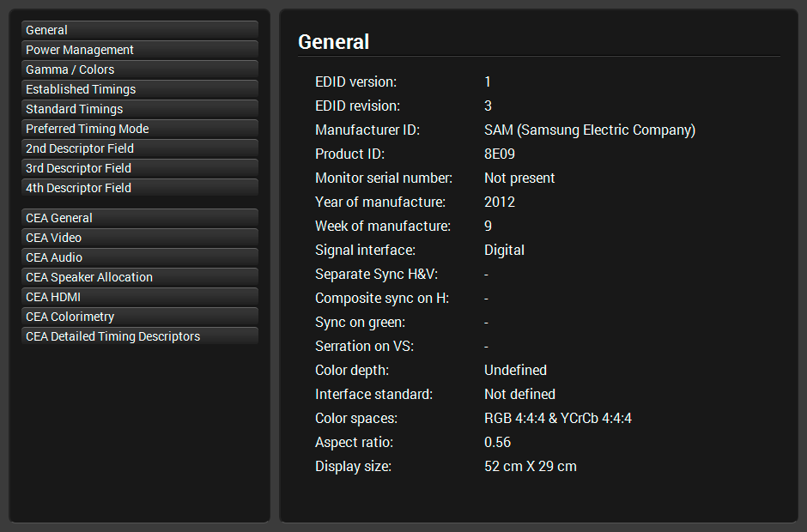
Task: Open CEA HDMI information
Action: pos(139,297)
